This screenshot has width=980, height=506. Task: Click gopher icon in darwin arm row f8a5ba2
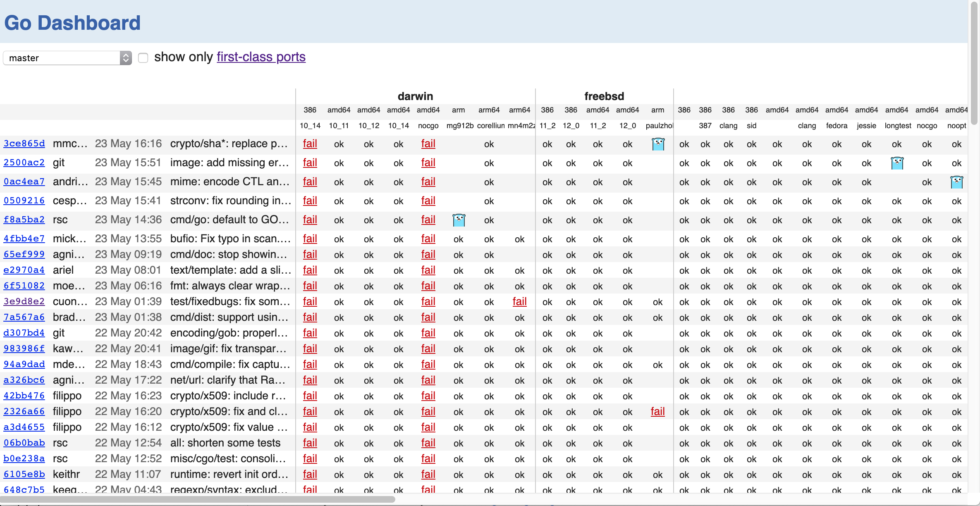point(459,220)
